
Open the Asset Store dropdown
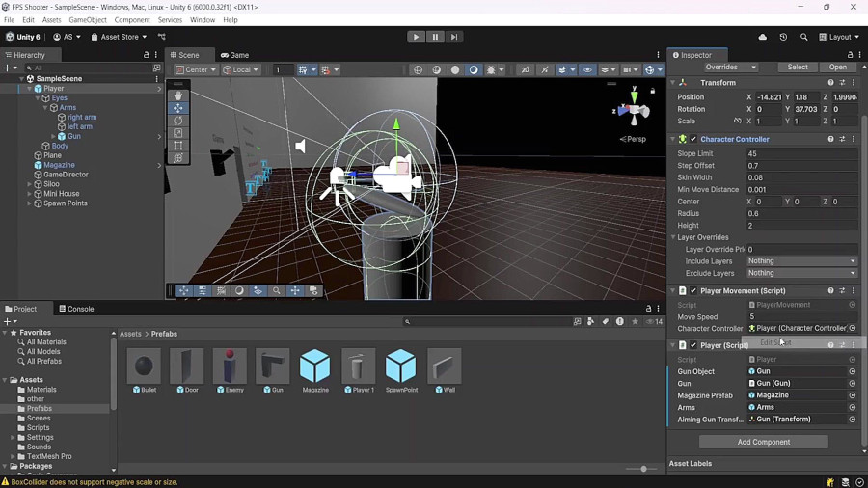[119, 37]
